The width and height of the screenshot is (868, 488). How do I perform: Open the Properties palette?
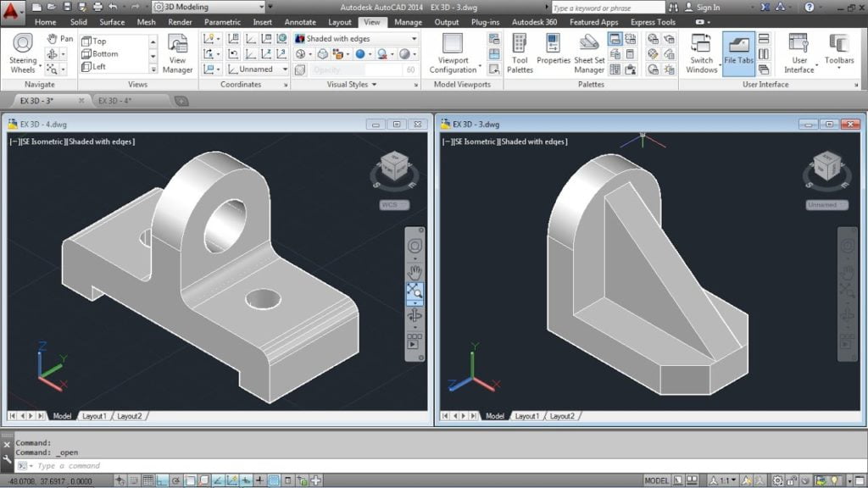click(555, 53)
